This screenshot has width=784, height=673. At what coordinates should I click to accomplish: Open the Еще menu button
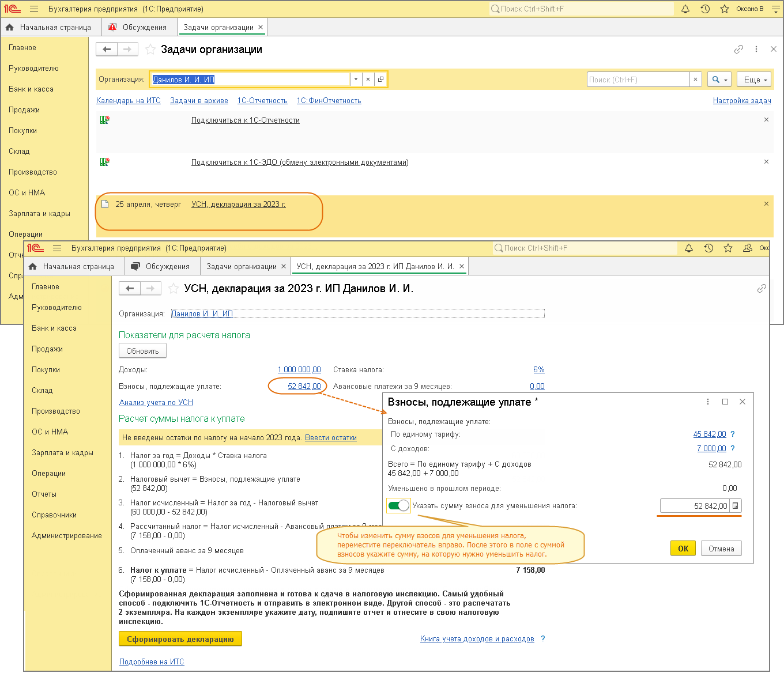[x=754, y=80]
